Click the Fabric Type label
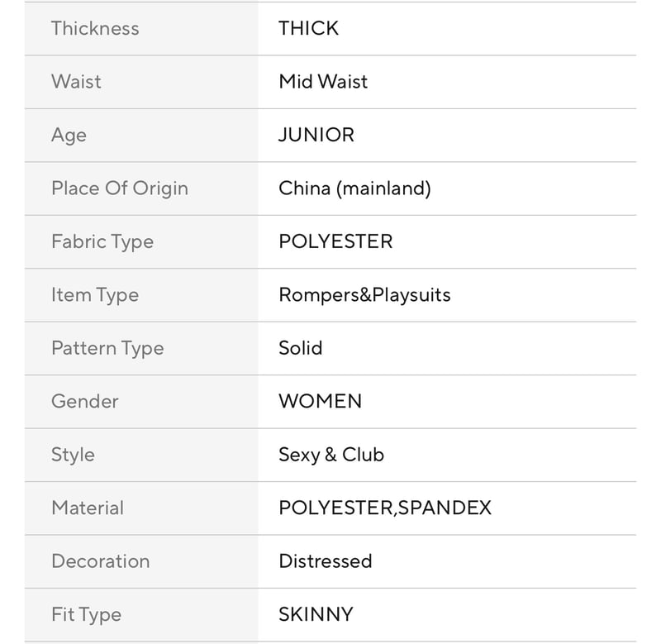The width and height of the screenshot is (661, 644). 102,242
